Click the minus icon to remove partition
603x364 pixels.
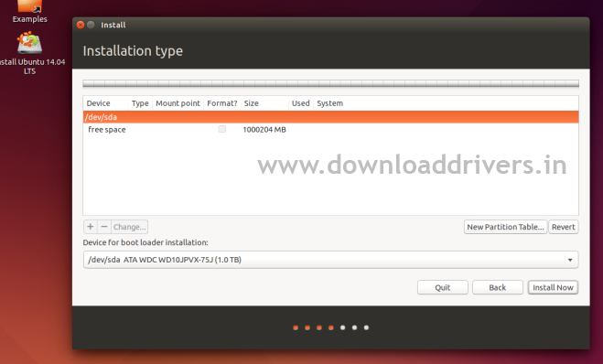pyautogui.click(x=104, y=227)
